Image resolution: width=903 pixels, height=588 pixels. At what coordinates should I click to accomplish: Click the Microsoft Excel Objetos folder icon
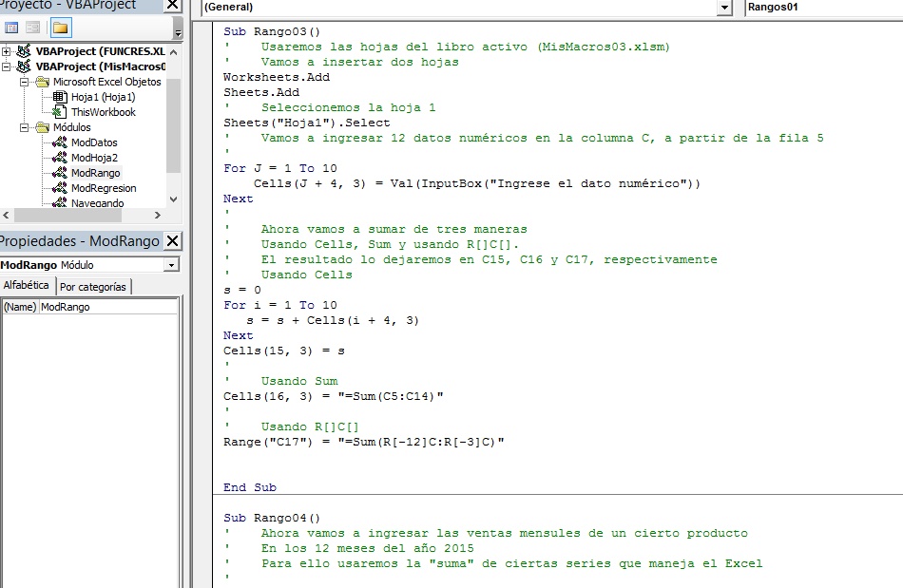coord(42,82)
